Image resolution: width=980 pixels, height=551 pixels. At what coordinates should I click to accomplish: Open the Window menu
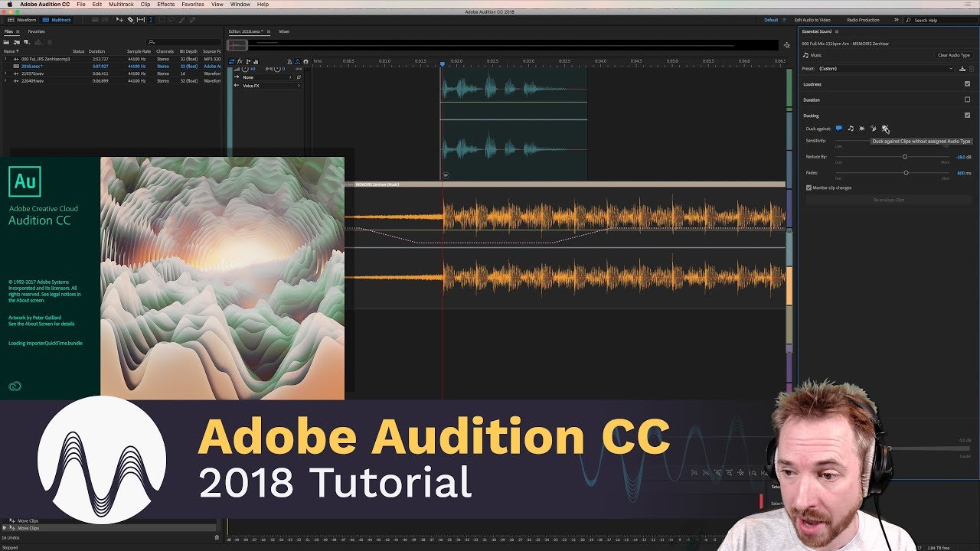[x=240, y=5]
